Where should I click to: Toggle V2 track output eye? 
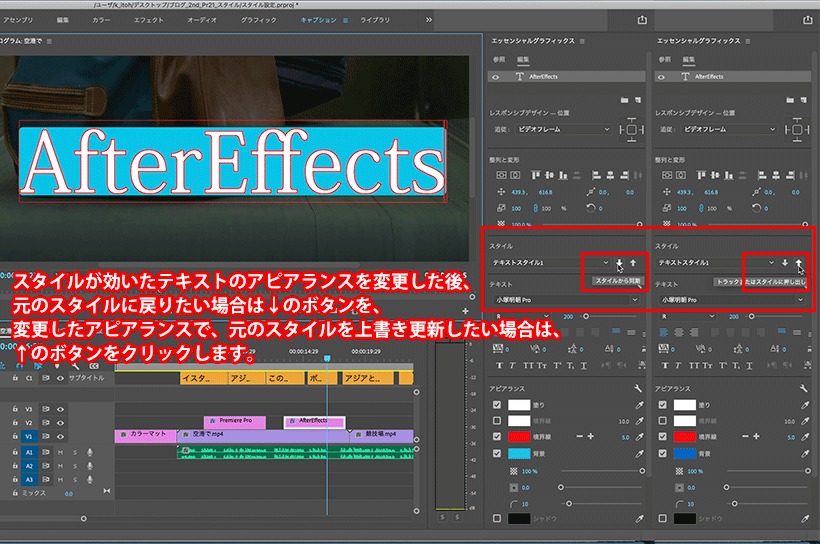tap(60, 423)
